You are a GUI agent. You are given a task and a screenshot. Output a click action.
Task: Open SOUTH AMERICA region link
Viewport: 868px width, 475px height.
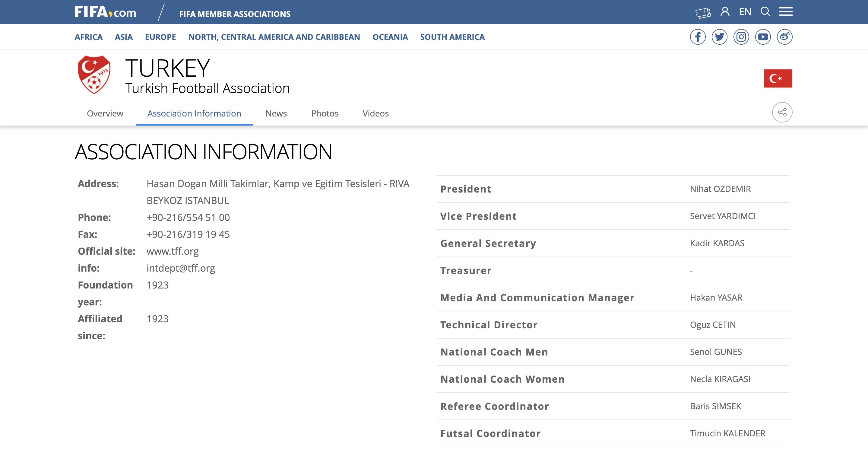click(x=452, y=37)
